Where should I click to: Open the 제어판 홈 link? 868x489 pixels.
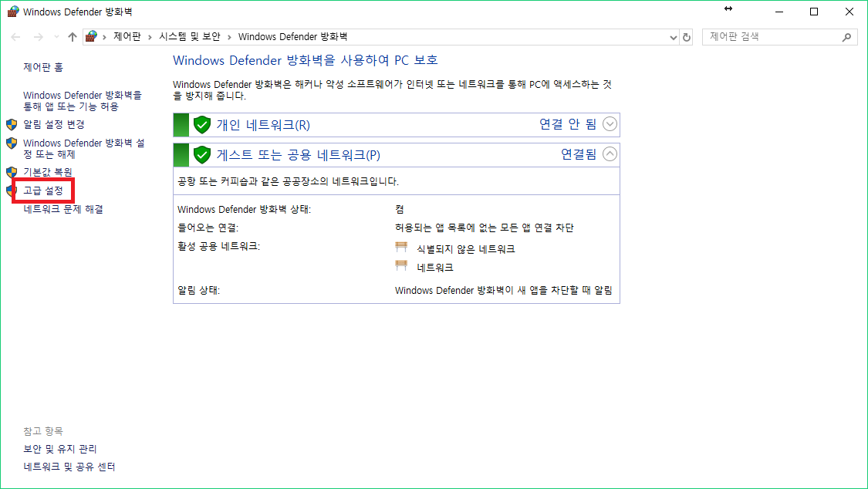coord(43,68)
